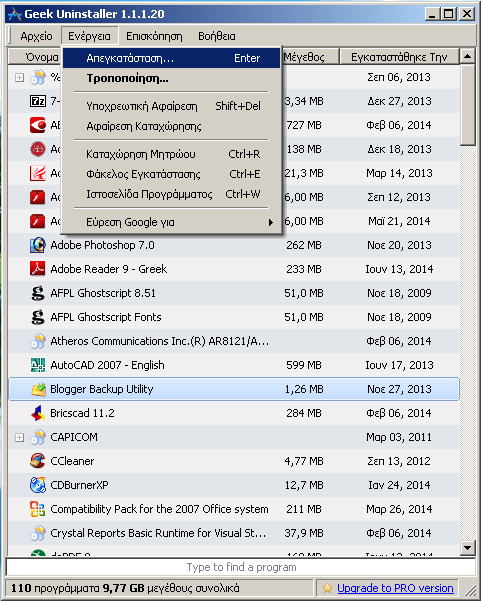Choose Καταχώρηση Μητρώου entry

(x=172, y=154)
